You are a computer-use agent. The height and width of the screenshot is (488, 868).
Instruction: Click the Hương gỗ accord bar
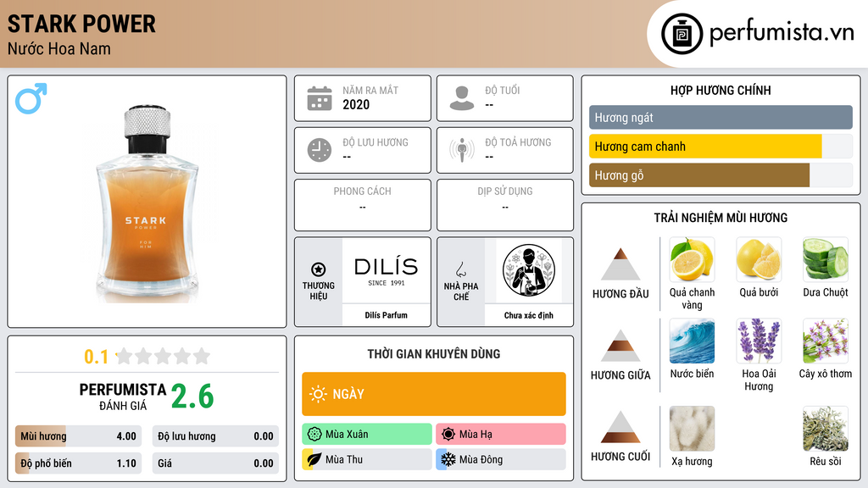pyautogui.click(x=721, y=175)
